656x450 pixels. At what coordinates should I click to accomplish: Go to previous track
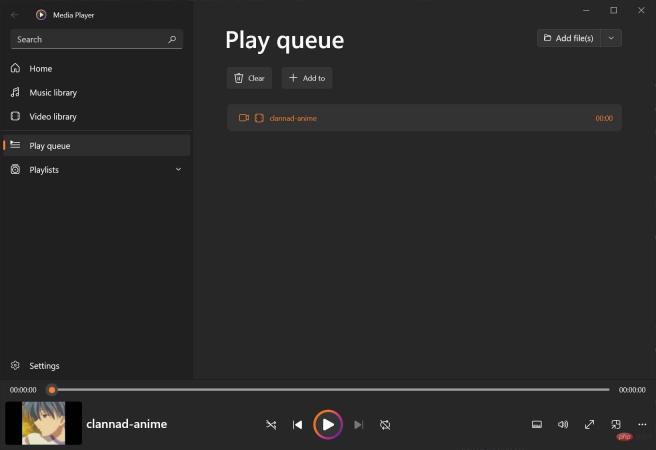click(297, 425)
